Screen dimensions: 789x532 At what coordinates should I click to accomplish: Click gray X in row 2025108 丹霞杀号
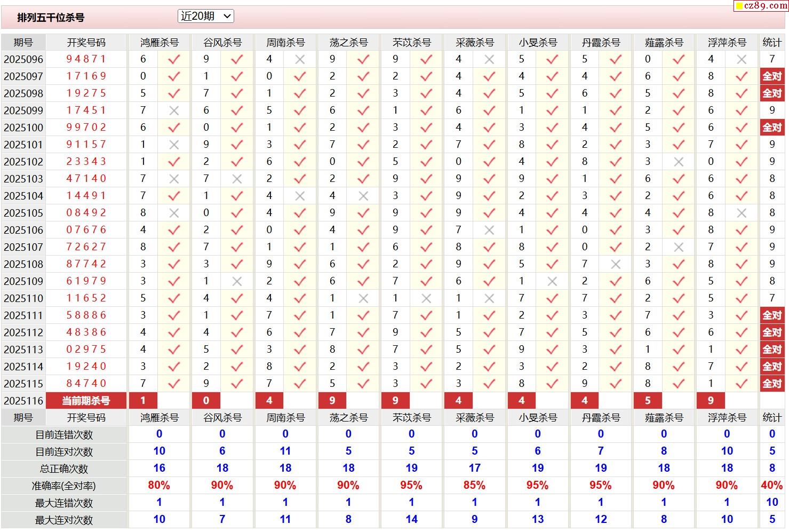(x=616, y=265)
